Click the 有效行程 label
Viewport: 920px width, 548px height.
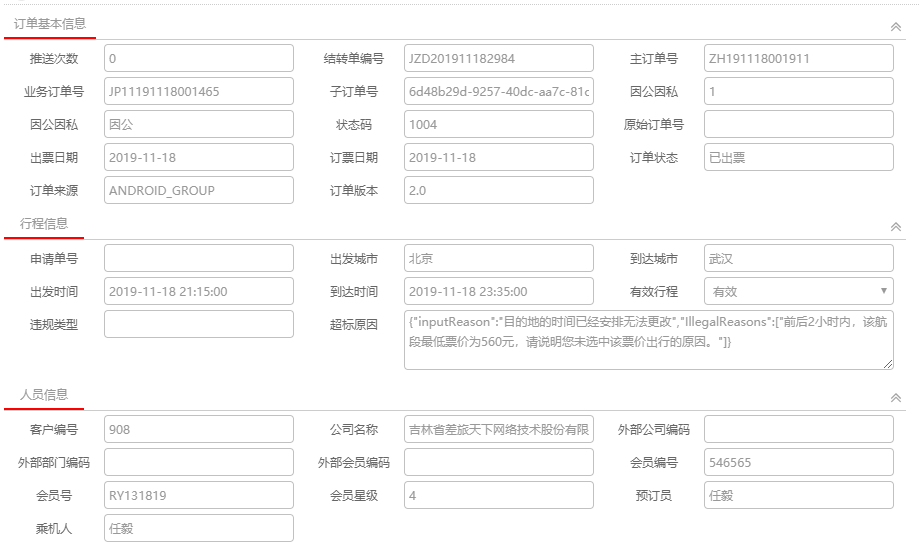click(x=654, y=292)
